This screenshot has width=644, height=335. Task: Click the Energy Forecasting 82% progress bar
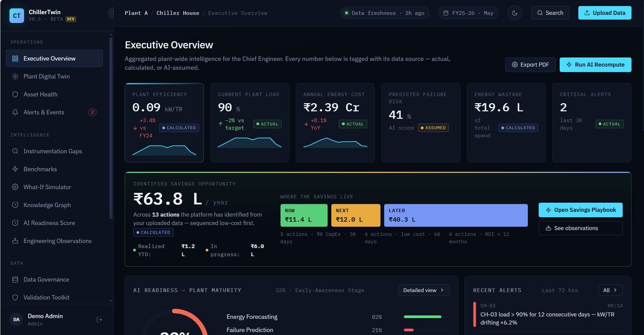coord(426,317)
